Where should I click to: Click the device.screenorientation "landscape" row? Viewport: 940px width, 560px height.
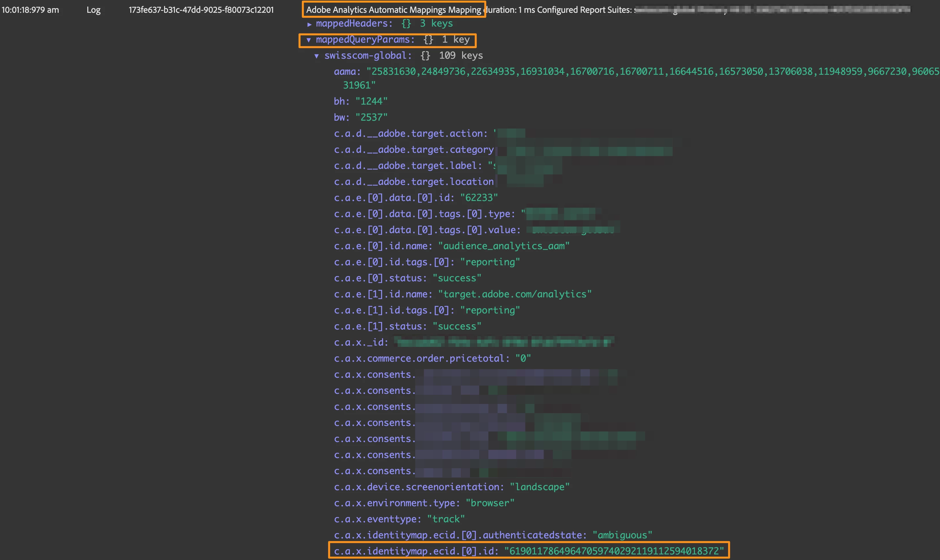(451, 487)
